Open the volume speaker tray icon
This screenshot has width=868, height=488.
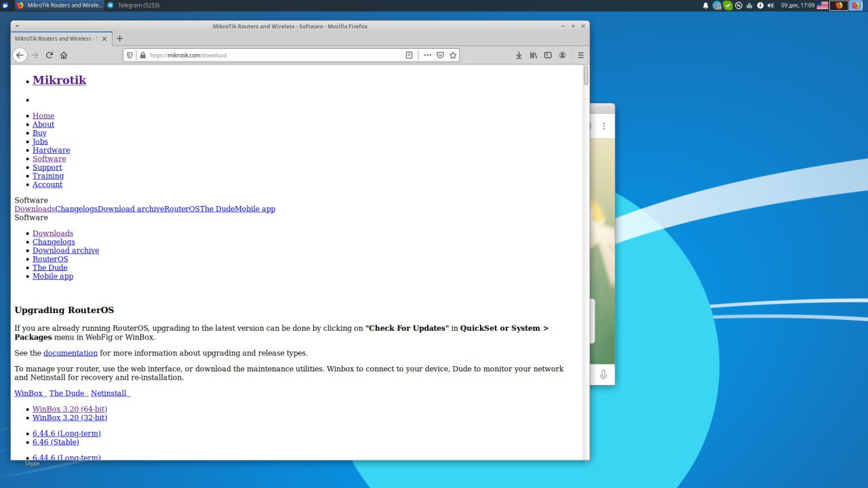tap(770, 5)
